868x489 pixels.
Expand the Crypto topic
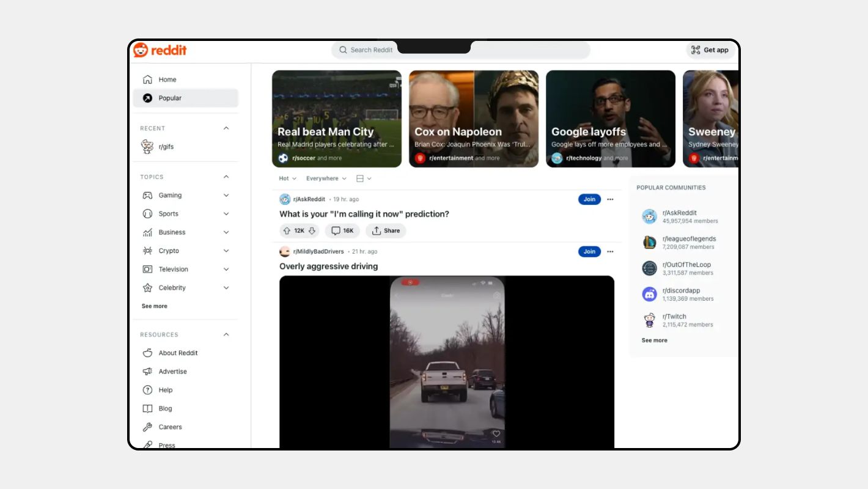pos(226,251)
